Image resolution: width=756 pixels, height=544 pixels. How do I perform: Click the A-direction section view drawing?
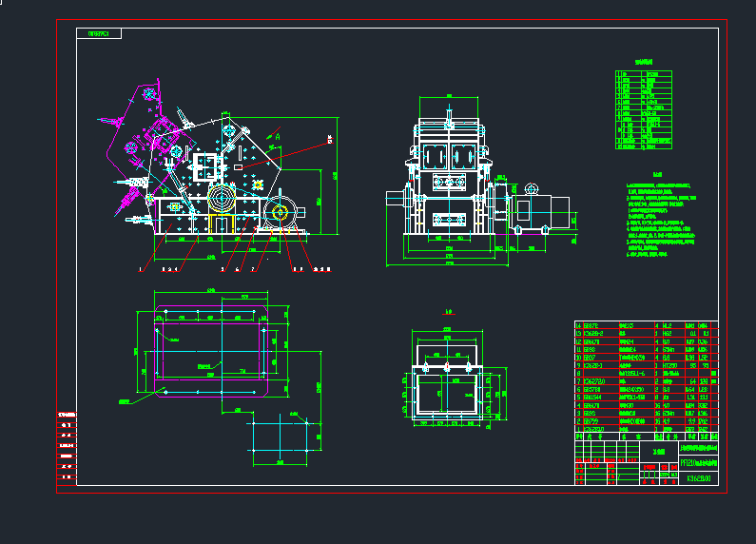pyautogui.click(x=449, y=378)
